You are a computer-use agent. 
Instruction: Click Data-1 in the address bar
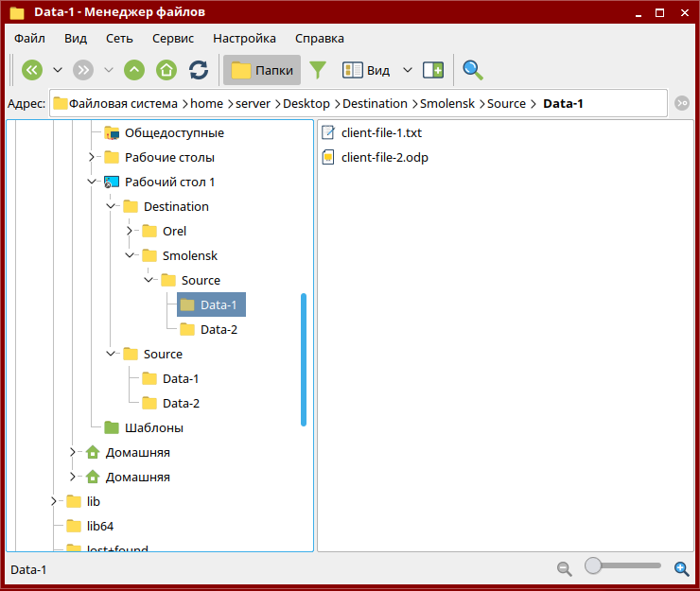[563, 104]
